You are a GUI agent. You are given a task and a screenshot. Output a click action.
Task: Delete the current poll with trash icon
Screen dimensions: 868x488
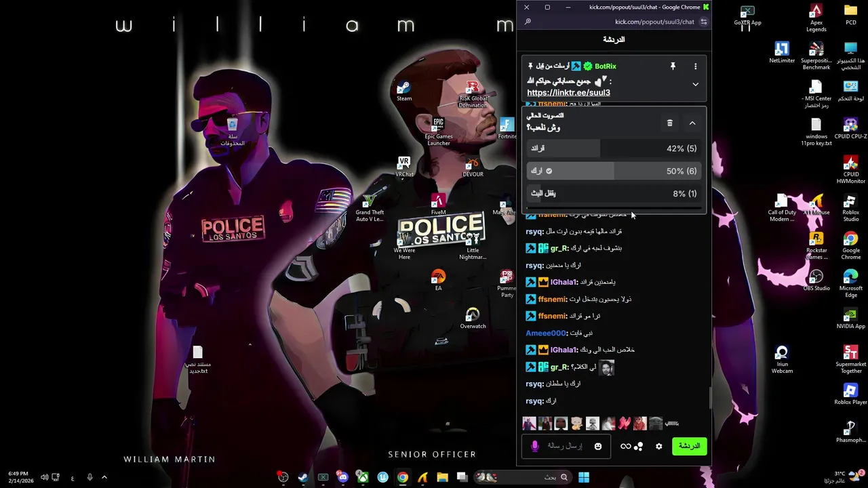coord(669,123)
